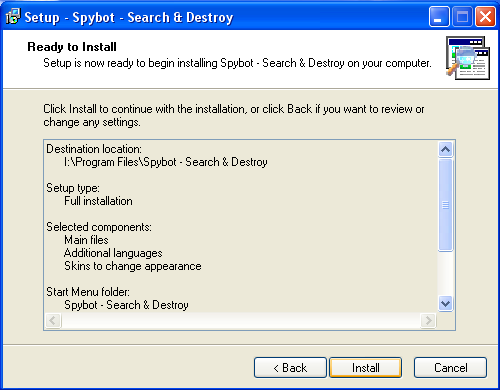The height and width of the screenshot is (390, 500).
Task: Go back with the Back button
Action: [x=290, y=367]
